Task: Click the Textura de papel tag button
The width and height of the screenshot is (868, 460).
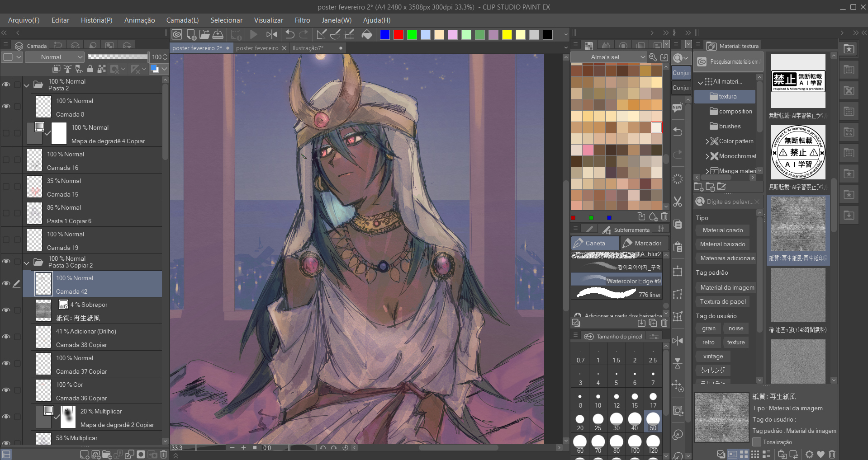Action: pyautogui.click(x=722, y=301)
